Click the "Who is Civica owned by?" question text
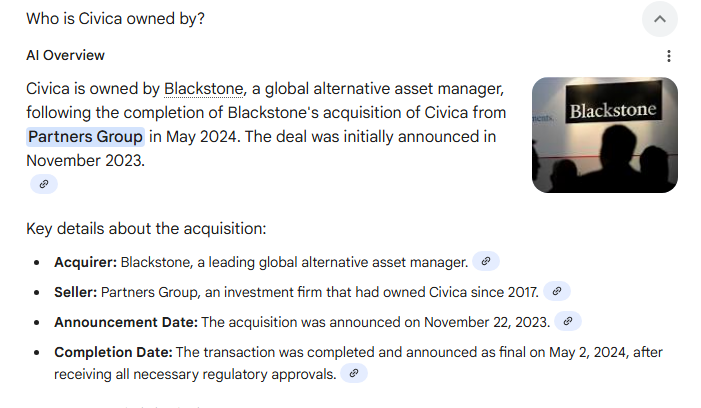The width and height of the screenshot is (701, 408). pyautogui.click(x=116, y=19)
